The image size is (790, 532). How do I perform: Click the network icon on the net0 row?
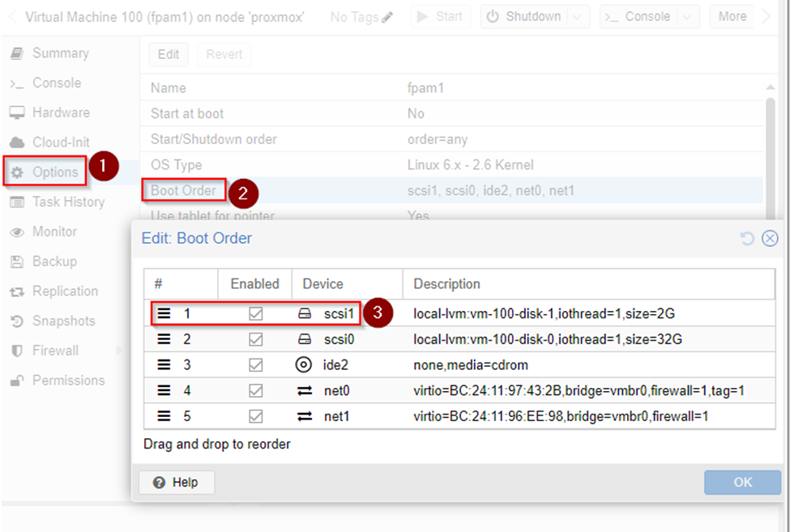pyautogui.click(x=303, y=390)
